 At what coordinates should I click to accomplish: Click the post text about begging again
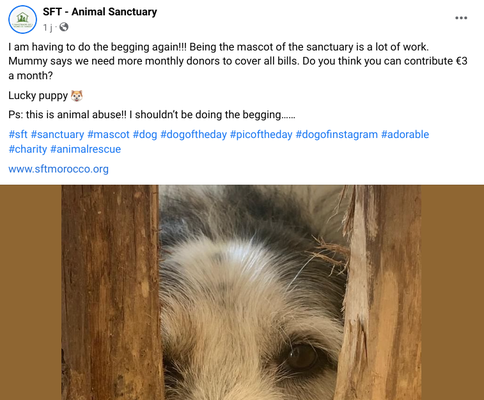tap(238, 61)
